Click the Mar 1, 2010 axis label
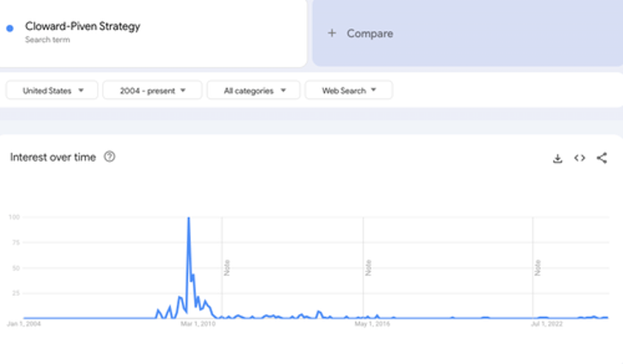Viewport: 623px width, 364px height. click(x=198, y=324)
